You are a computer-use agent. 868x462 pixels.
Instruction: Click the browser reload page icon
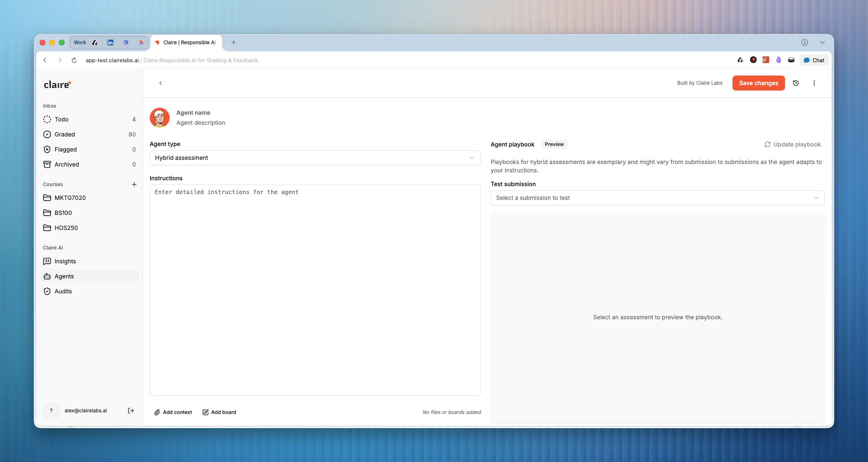point(74,60)
